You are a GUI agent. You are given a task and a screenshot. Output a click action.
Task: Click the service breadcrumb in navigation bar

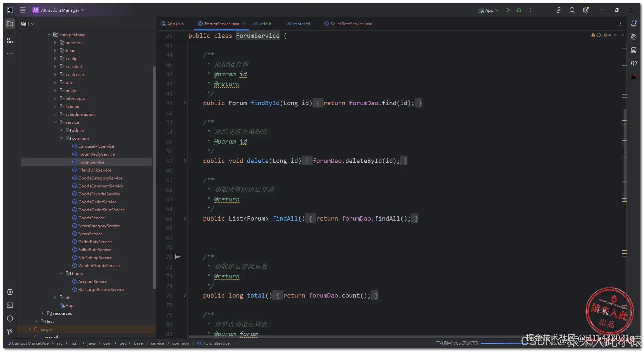coord(158,343)
